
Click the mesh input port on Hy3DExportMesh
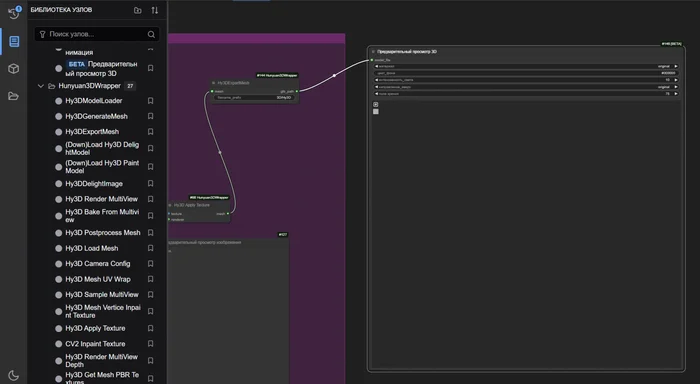pos(212,91)
